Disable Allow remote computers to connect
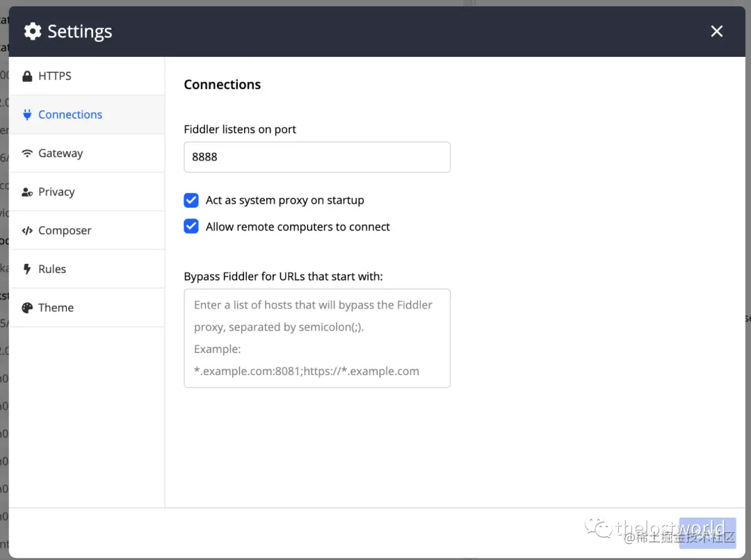 pos(191,227)
